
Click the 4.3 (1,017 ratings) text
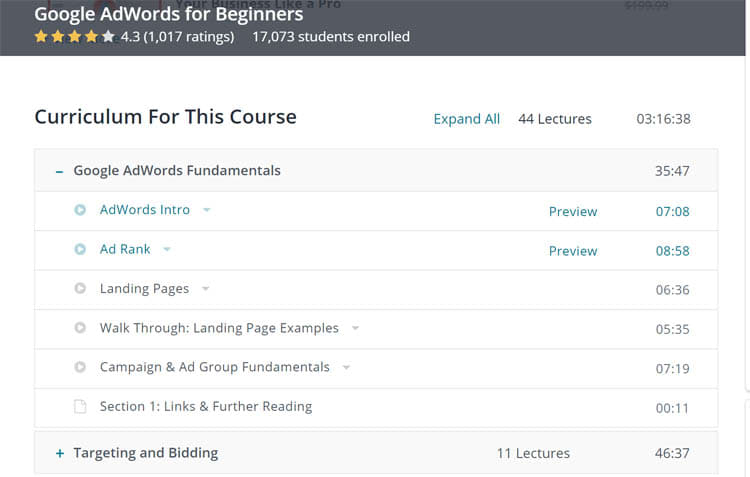(x=177, y=37)
